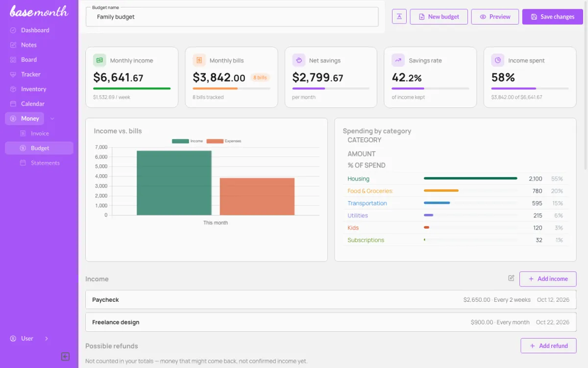
Task: Click the basemonth logo
Action: [x=39, y=11]
